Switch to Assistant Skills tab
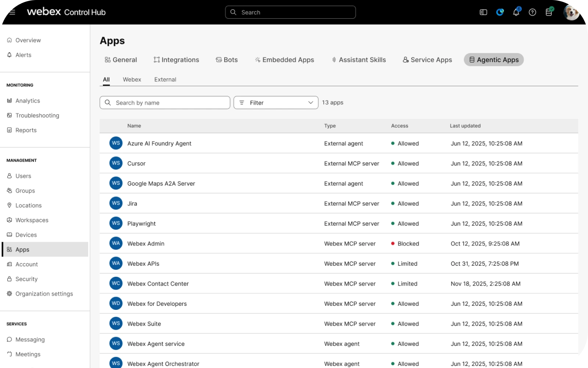The image size is (588, 368). (359, 60)
